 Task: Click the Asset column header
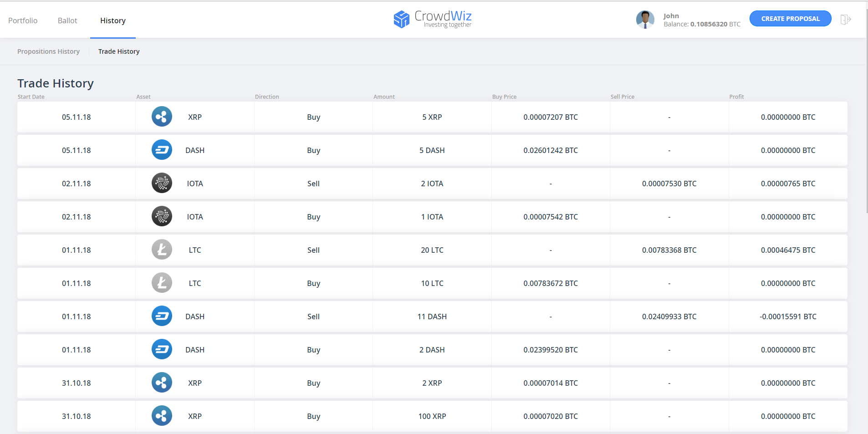click(143, 97)
